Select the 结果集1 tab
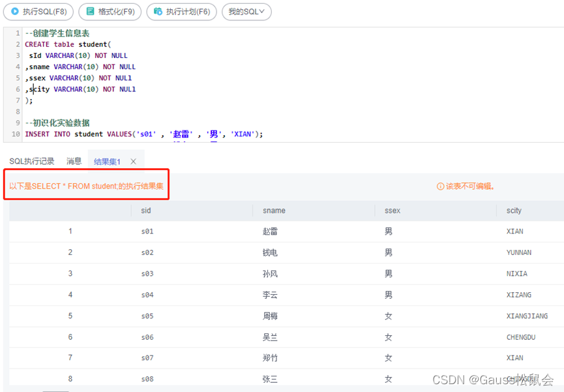Viewport: 564px width, 392px height. click(107, 162)
